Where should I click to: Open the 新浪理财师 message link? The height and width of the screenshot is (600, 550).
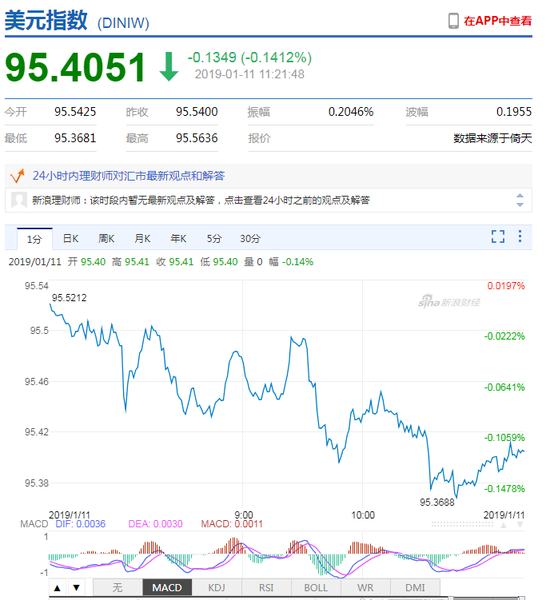coord(201,200)
